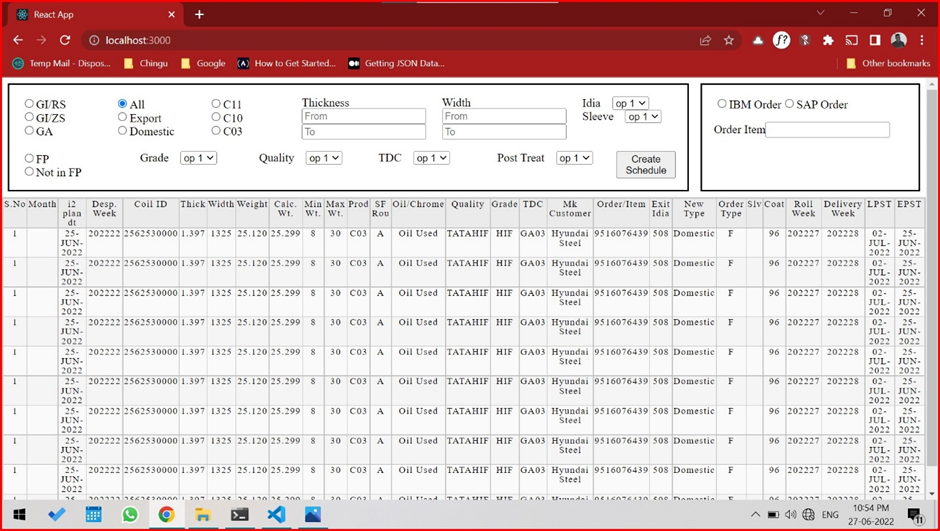The height and width of the screenshot is (531, 940).
Task: Open the Chrome three-dot menu
Action: tap(921, 40)
